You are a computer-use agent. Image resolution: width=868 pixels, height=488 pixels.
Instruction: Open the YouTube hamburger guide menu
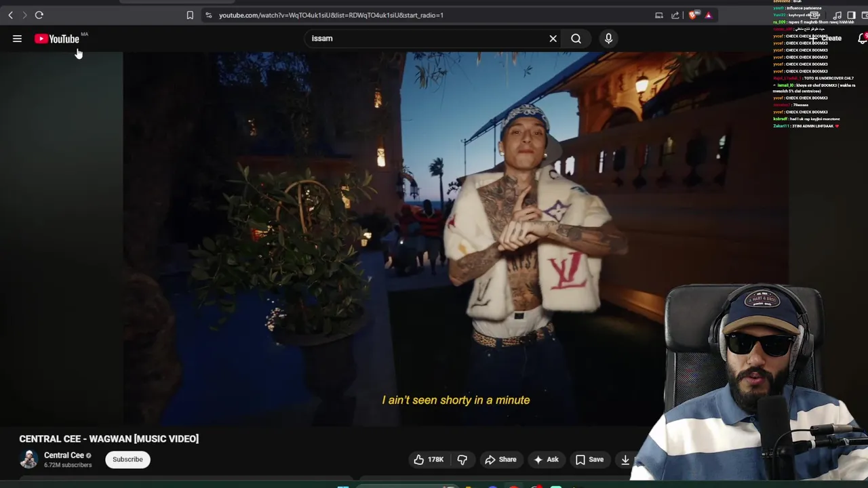[x=17, y=39]
